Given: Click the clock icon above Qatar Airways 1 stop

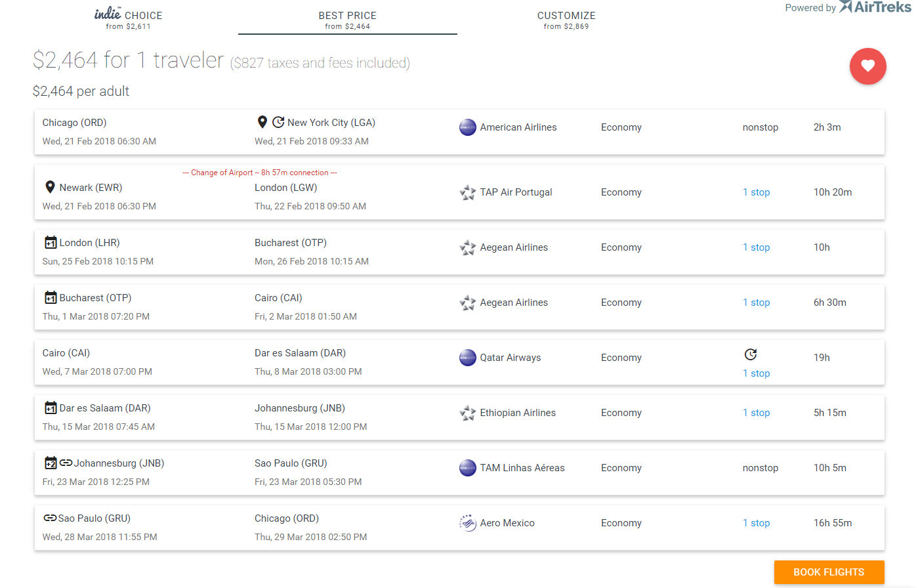Looking at the screenshot, I should (751, 354).
